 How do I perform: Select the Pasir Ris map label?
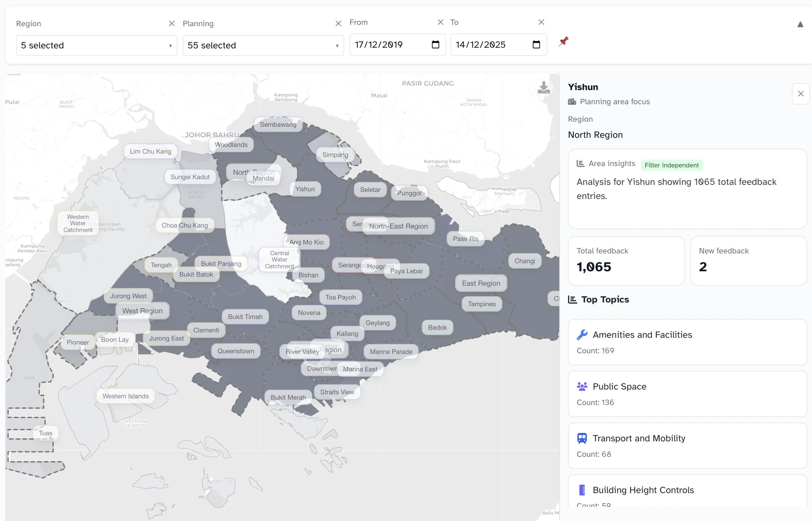coord(466,239)
